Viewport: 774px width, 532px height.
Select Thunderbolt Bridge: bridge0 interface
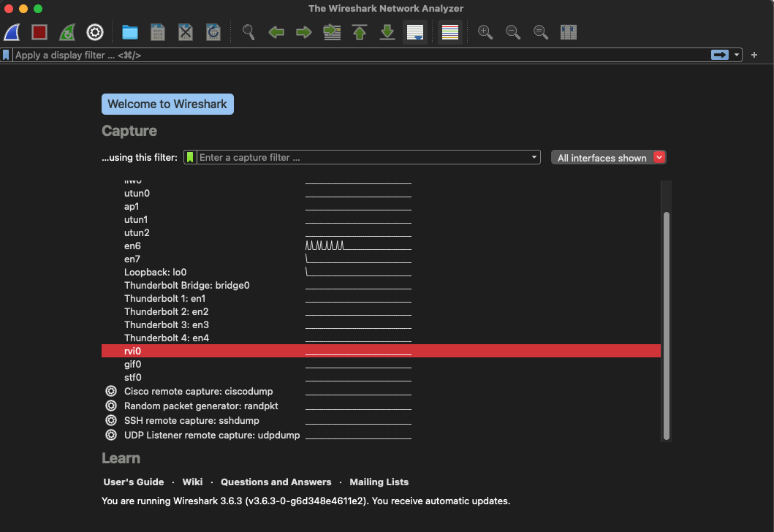click(x=381, y=286)
